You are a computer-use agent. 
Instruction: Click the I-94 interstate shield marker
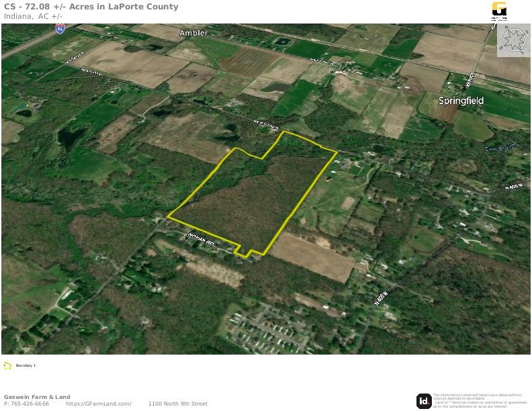pos(60,29)
